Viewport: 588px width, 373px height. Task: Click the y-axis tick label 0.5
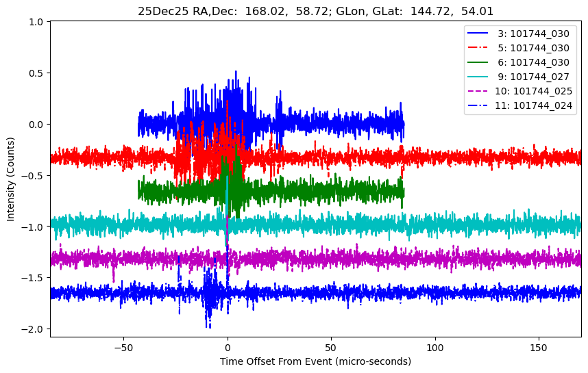(36, 73)
